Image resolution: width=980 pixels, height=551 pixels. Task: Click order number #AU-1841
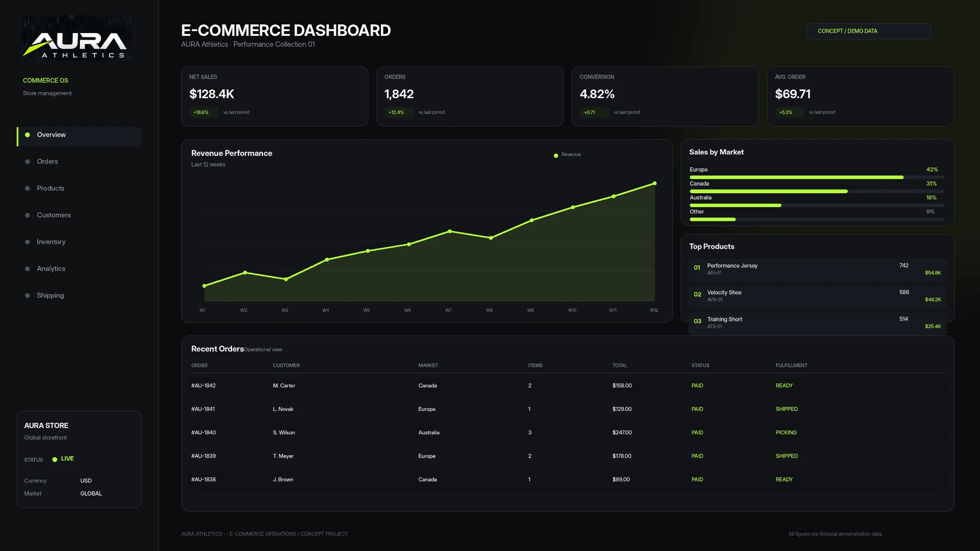(203, 409)
